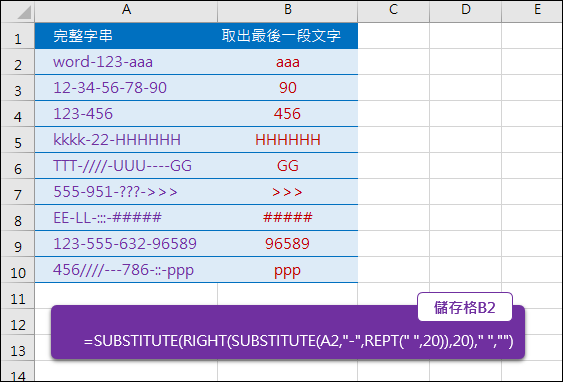
Task: Click result cell '90'
Action: (288, 88)
